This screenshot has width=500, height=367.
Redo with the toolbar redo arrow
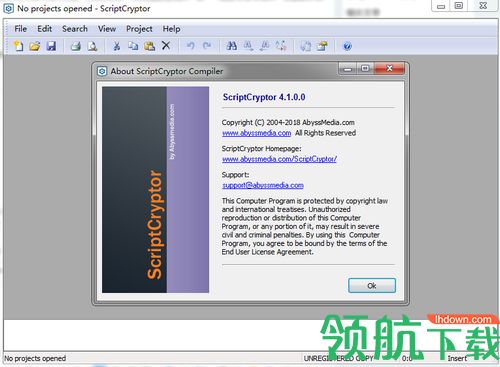tap(207, 46)
